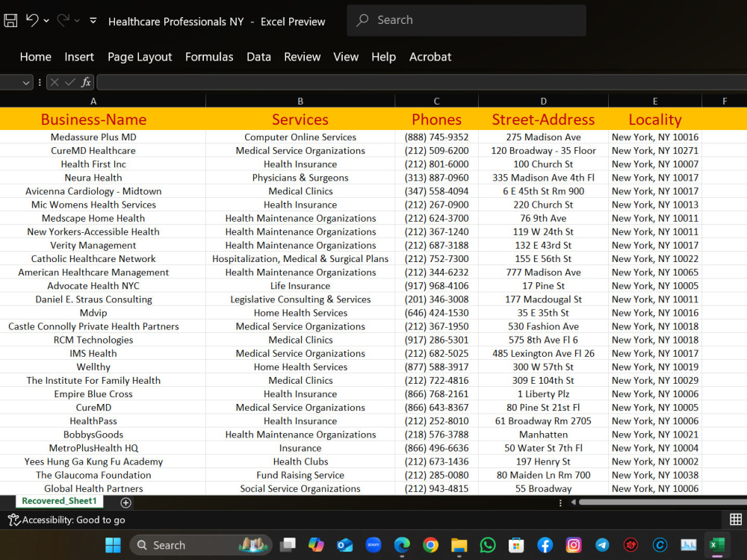Click the horizontal scrollbar thumb
This screenshot has width=747, height=560.
pos(663,502)
